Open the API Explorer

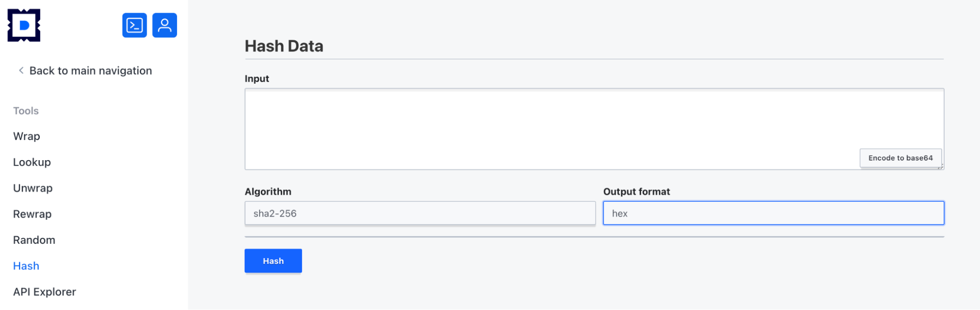45,292
